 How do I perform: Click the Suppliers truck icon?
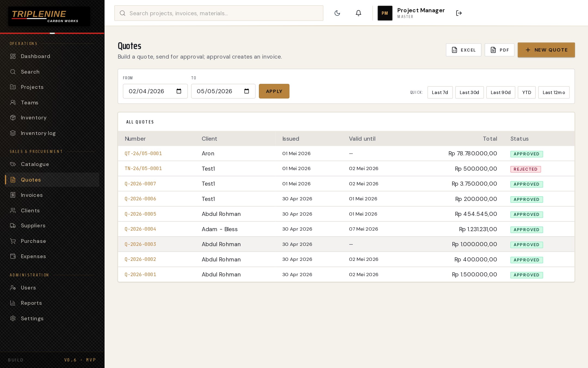[13, 225]
